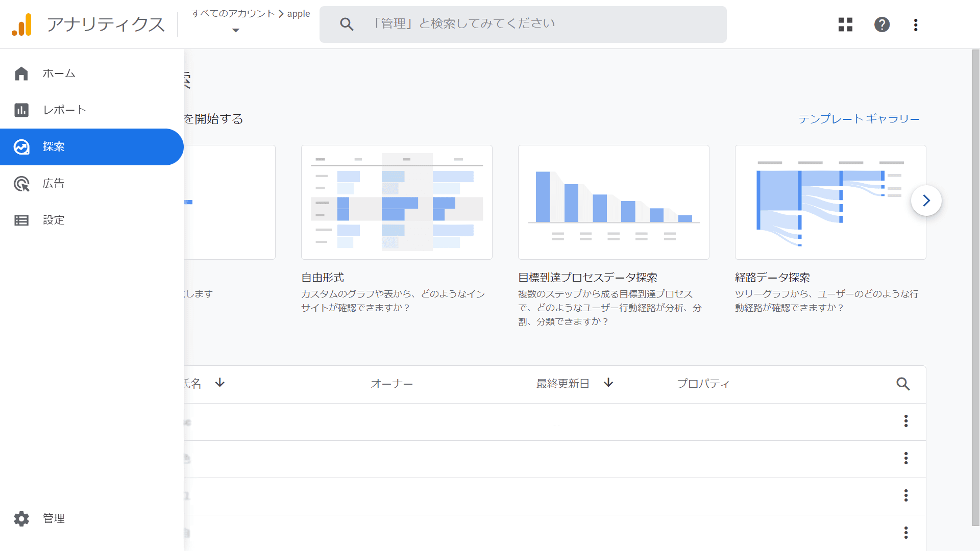Click the home house icon
Image resolution: width=980 pixels, height=551 pixels.
coord(21,73)
